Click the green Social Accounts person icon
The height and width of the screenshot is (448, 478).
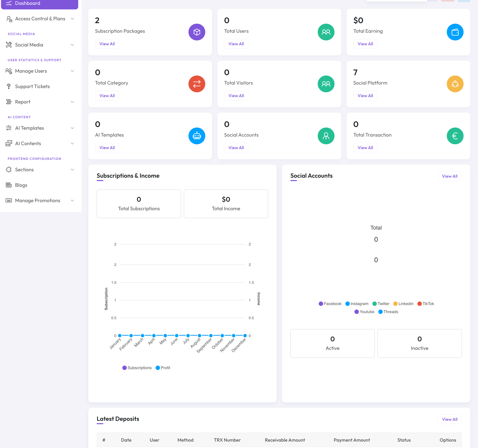click(x=326, y=136)
